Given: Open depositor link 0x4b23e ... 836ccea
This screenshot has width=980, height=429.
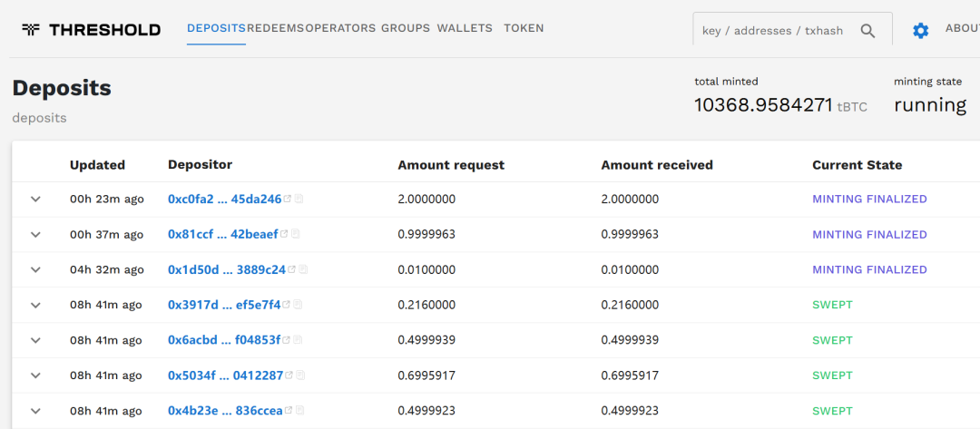Looking at the screenshot, I should (224, 411).
